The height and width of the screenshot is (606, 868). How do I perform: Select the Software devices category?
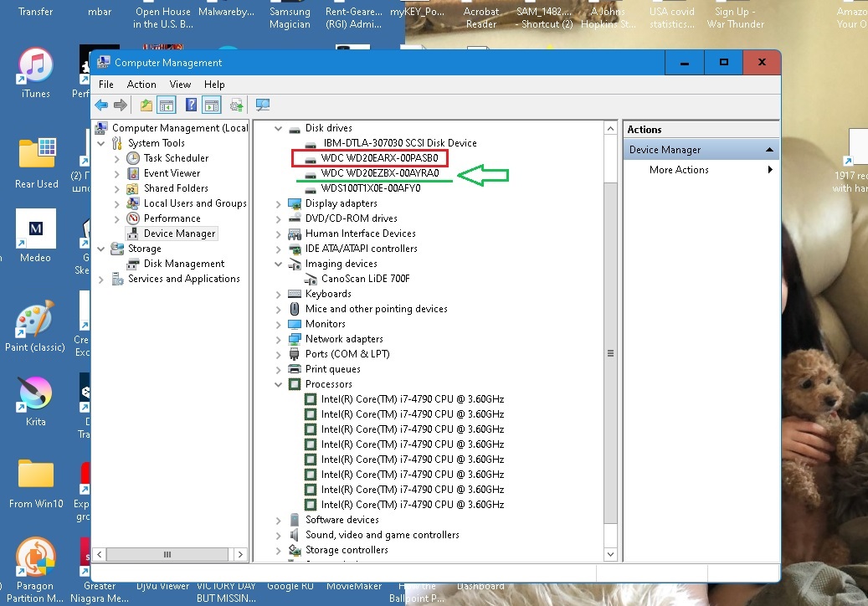point(342,520)
